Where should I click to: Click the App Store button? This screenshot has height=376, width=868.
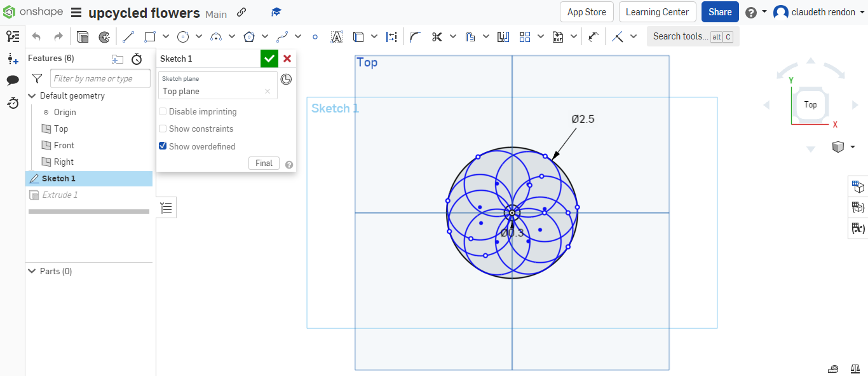(x=587, y=12)
